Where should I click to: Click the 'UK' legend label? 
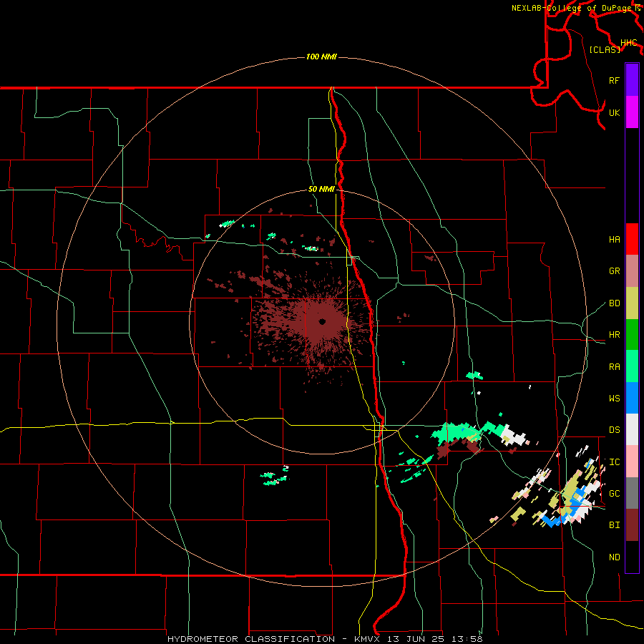[x=614, y=112]
